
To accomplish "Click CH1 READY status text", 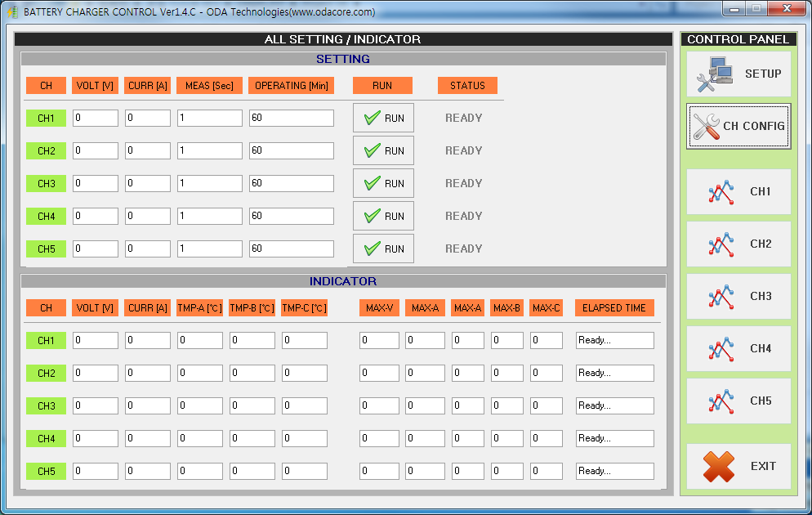I will click(x=464, y=119).
